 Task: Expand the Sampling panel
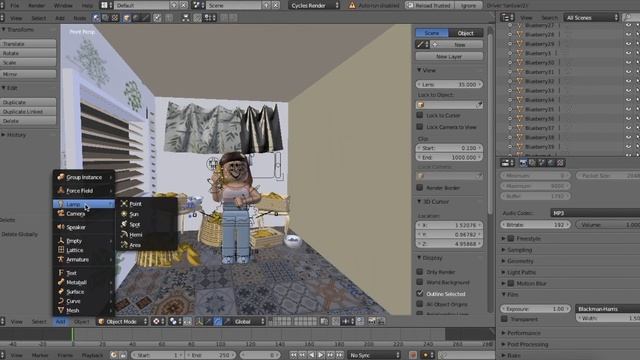[x=519, y=249]
